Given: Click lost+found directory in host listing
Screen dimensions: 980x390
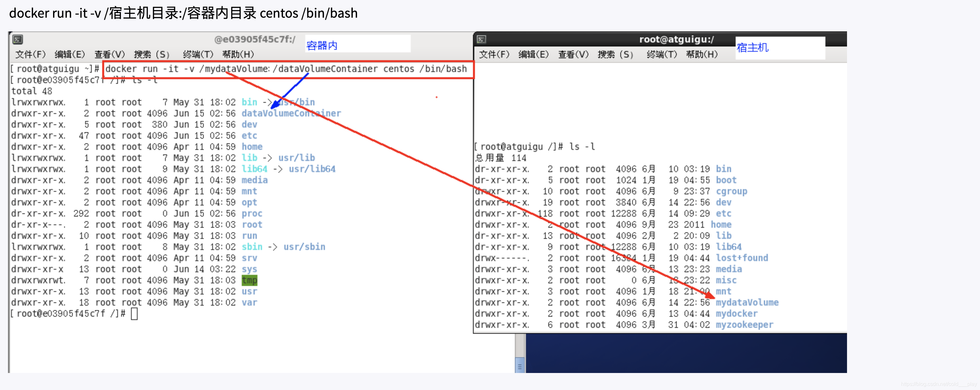Looking at the screenshot, I should coord(742,258).
